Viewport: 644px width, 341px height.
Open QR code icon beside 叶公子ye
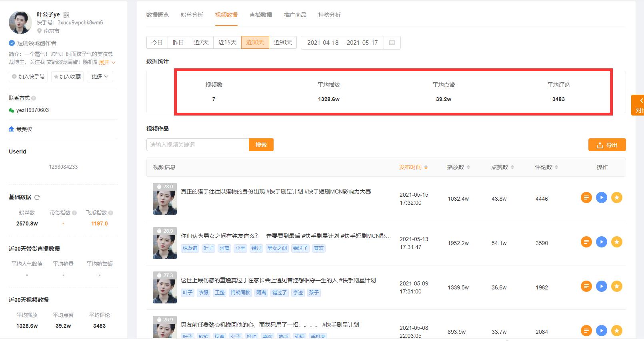(66, 15)
